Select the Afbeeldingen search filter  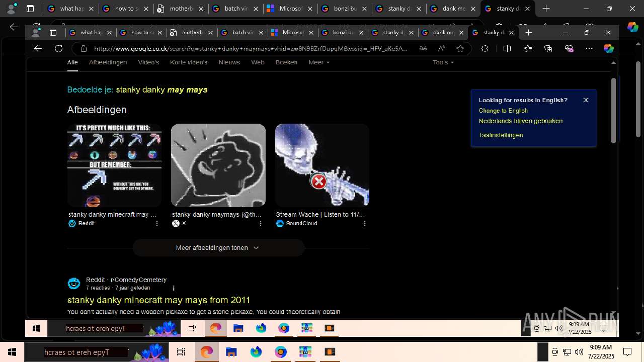(108, 62)
